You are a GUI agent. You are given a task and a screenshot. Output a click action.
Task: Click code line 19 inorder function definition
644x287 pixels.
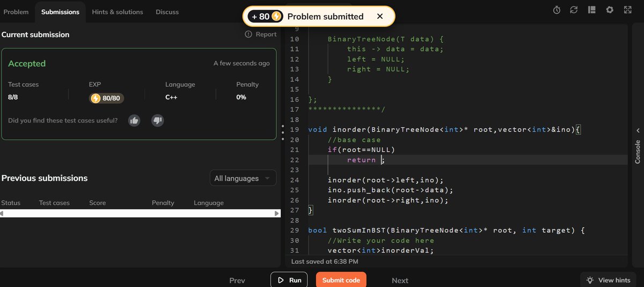tap(445, 130)
